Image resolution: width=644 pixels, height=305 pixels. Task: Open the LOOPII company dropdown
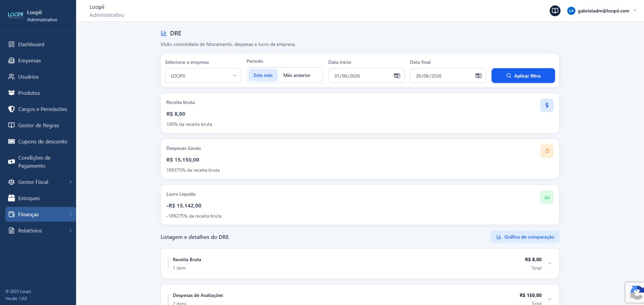[203, 76]
